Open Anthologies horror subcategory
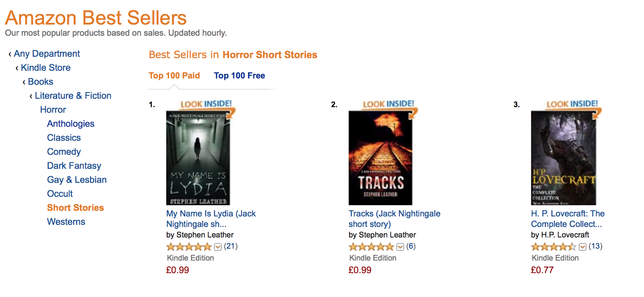Image resolution: width=644 pixels, height=297 pixels. [x=71, y=124]
